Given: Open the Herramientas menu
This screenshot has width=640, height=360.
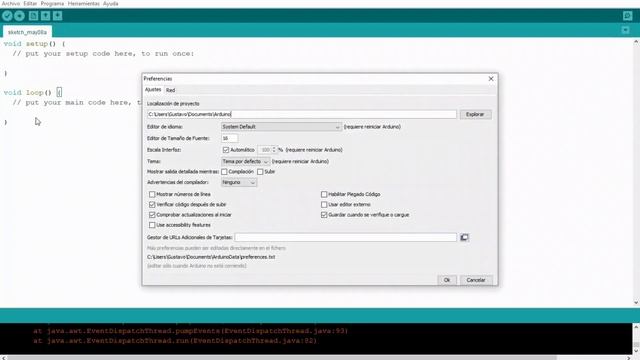Looking at the screenshot, I should point(83,3).
